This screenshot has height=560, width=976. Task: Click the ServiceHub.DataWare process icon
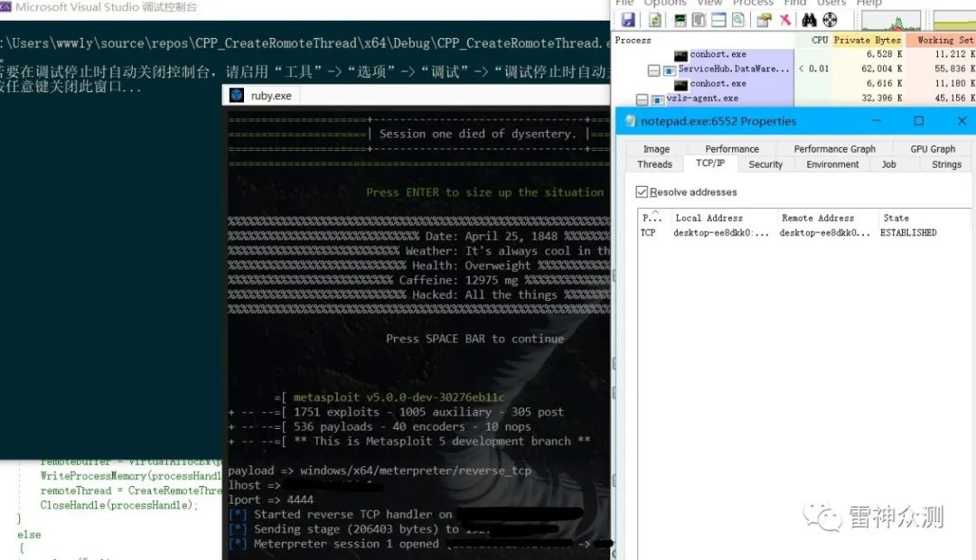669,70
